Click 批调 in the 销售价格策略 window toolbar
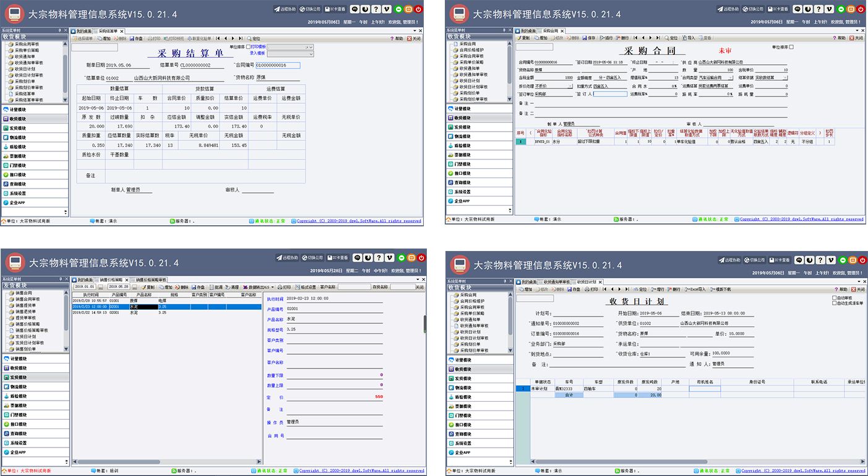The width and height of the screenshot is (868, 476). tap(216, 287)
